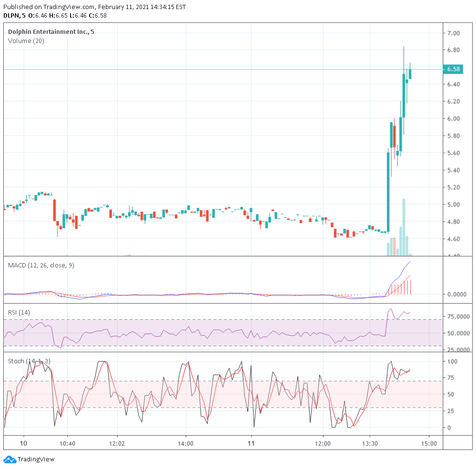Click the TradingView cloud logo icon
The width and height of the screenshot is (476, 469).
click(10, 459)
